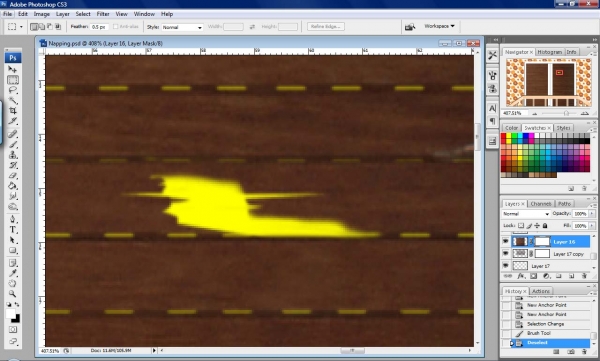This screenshot has height=361, width=600.
Task: Open the layer blend mode dropdown
Action: (x=526, y=214)
